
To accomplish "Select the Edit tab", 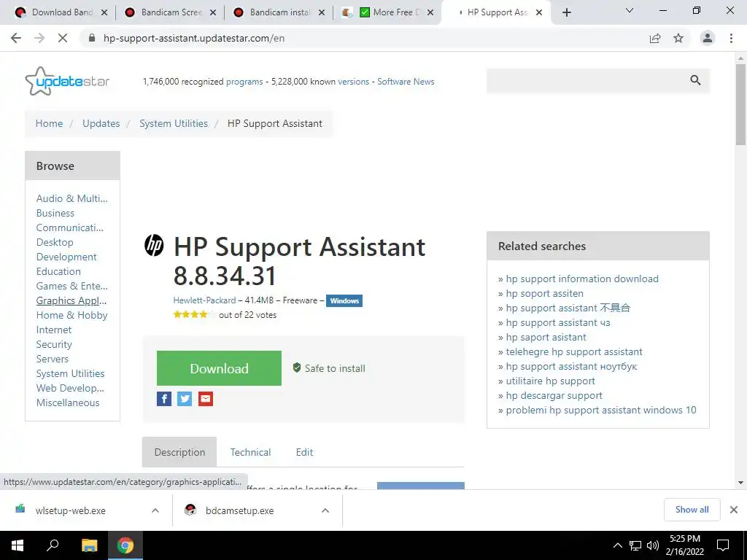I will pos(304,452).
